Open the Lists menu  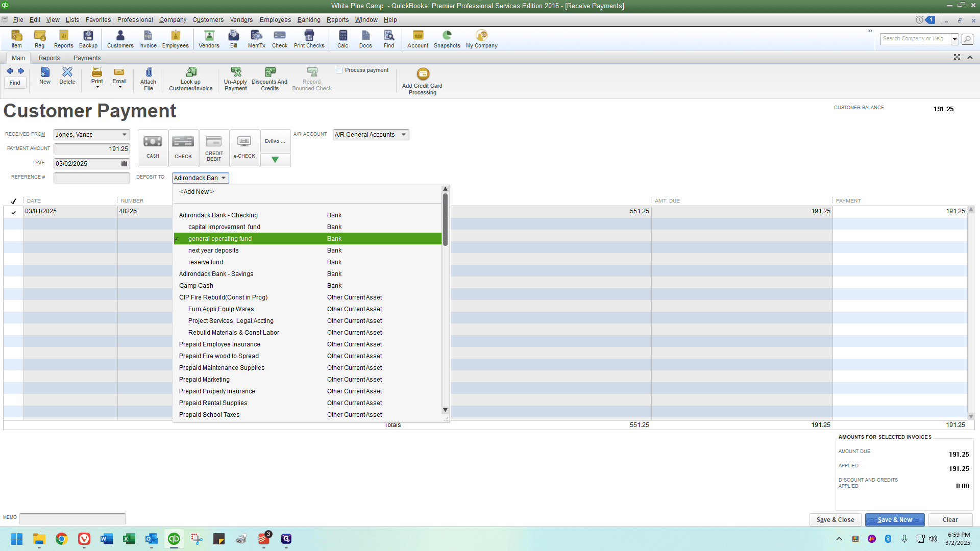click(x=72, y=20)
